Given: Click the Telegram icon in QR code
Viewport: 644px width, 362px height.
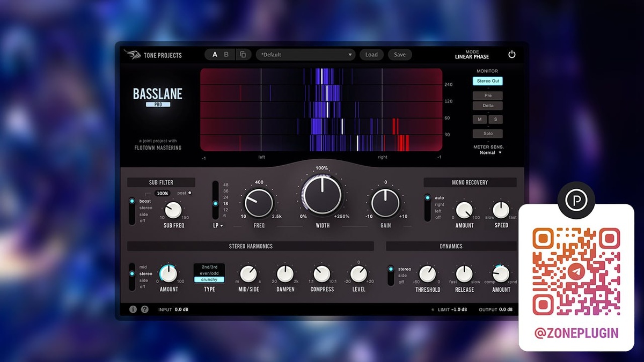Looking at the screenshot, I should pos(576,271).
